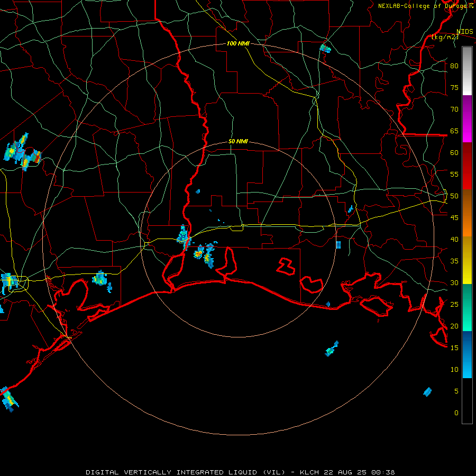Click the 25 value on the color scale
The height and width of the screenshot is (476, 476).
[x=454, y=305]
